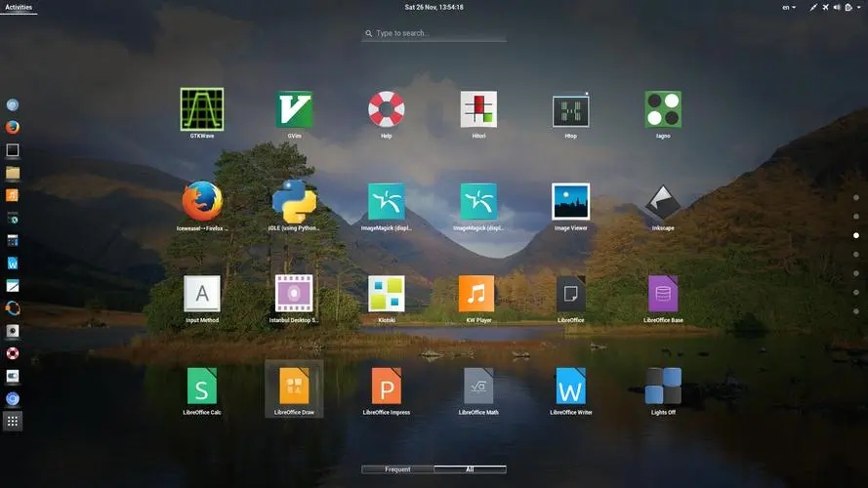The height and width of the screenshot is (488, 868).
Task: Launch Inkscape
Action: (x=663, y=201)
